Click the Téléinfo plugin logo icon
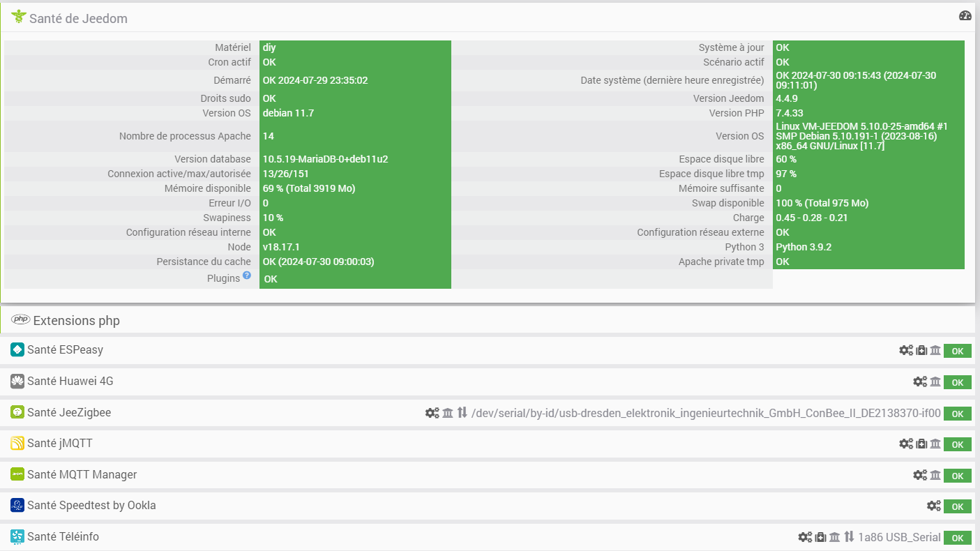Viewport: 980px width, 551px height. click(17, 536)
